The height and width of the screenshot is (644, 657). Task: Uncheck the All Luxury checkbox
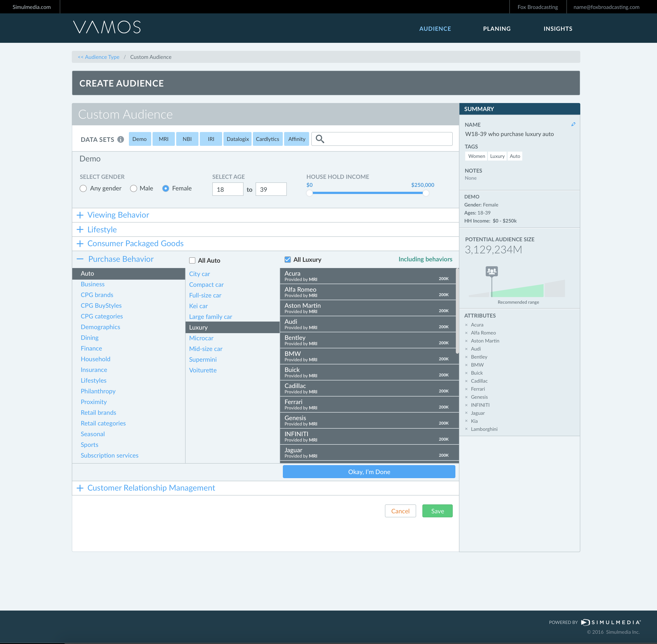coord(287,259)
